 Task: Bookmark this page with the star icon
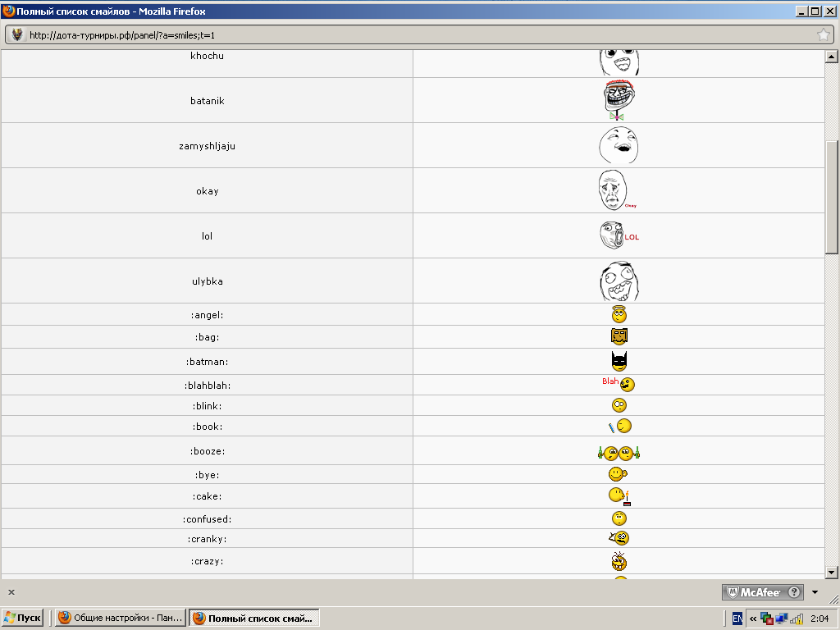823,34
